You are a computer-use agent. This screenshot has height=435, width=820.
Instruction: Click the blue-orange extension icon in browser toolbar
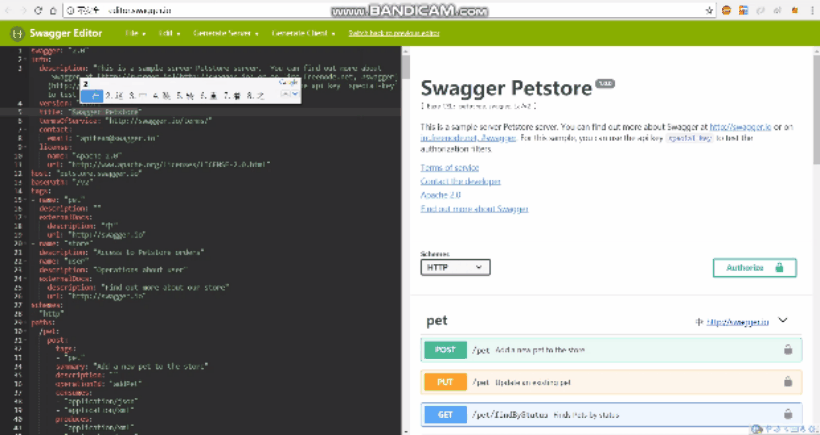point(743,10)
